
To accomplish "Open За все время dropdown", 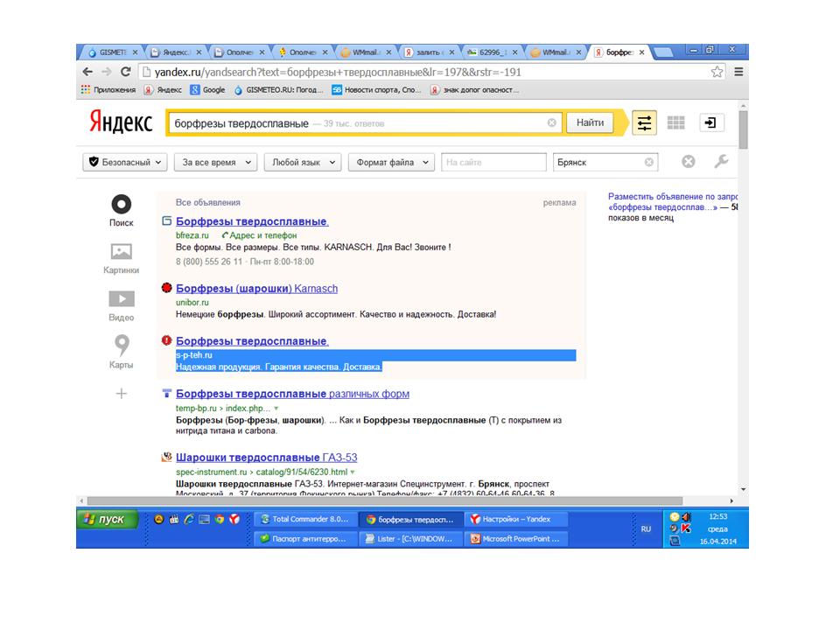I will [x=215, y=162].
